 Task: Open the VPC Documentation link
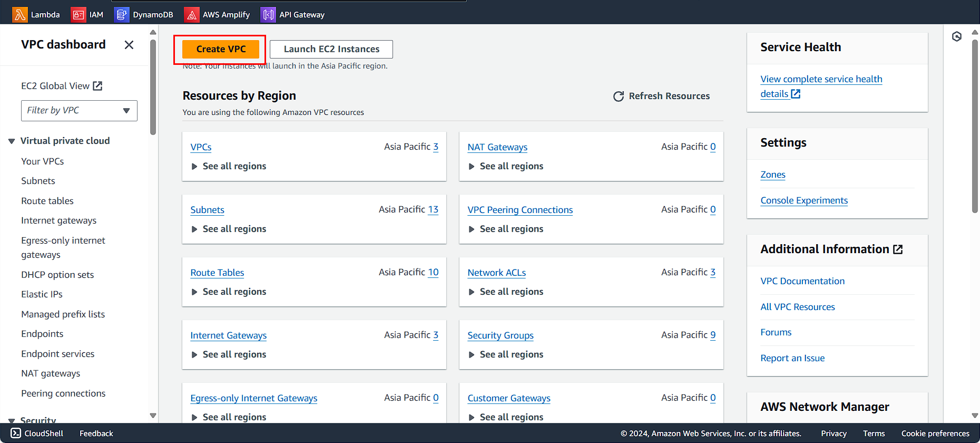click(802, 281)
